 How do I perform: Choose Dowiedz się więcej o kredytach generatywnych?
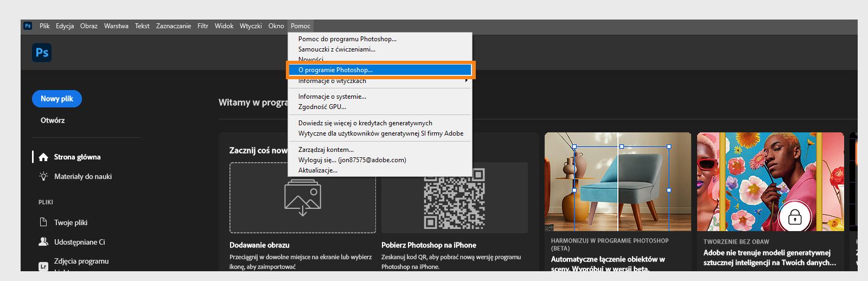tap(380, 123)
